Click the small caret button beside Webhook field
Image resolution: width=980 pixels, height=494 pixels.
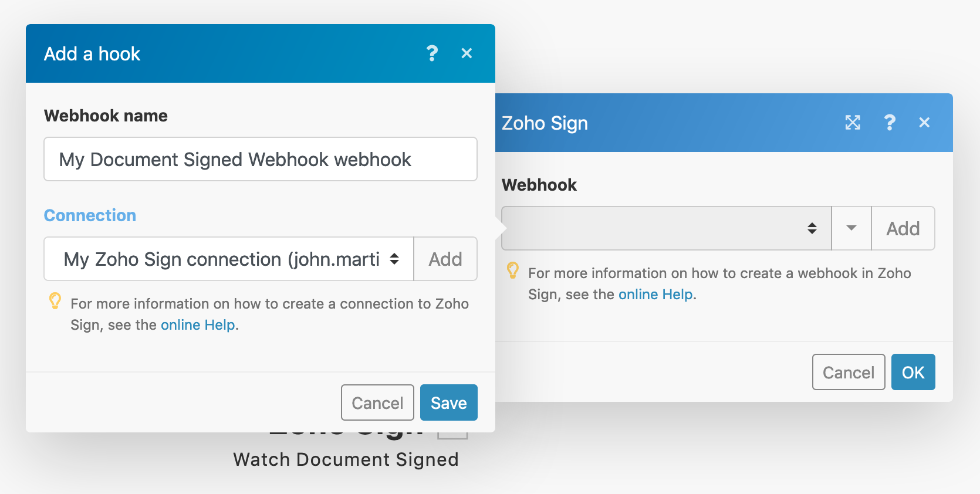pyautogui.click(x=851, y=228)
